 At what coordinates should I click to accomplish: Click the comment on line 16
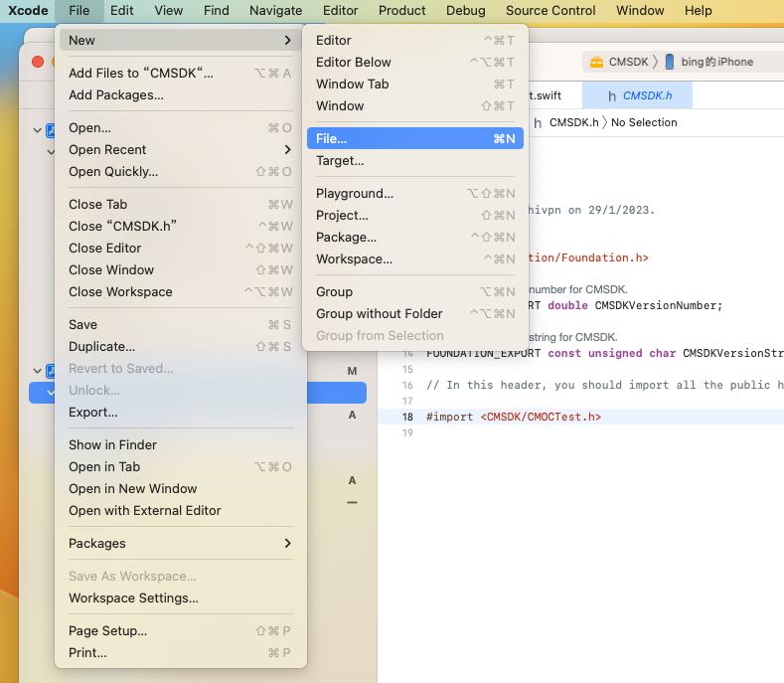[604, 385]
